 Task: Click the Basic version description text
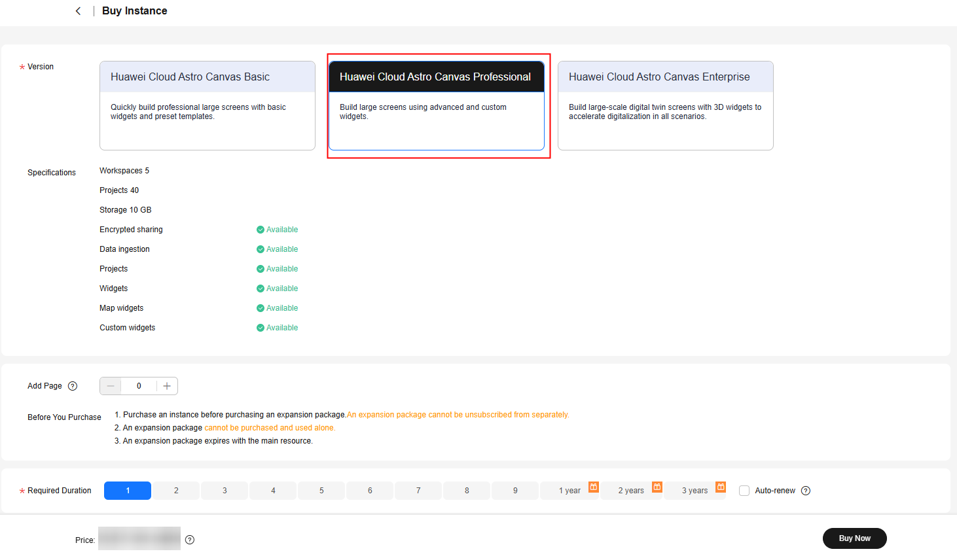(198, 112)
